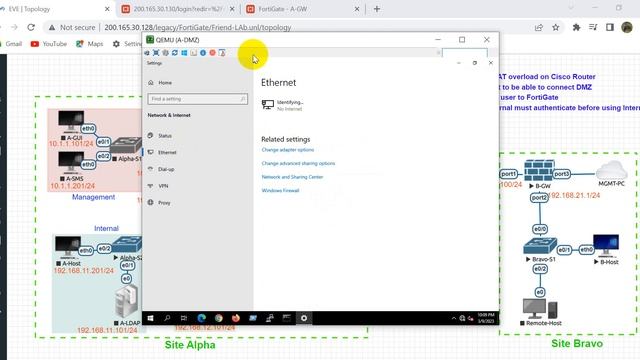Open the Identifying... Ethernet connection entry
Viewport: 640px width, 360px height.
point(282,105)
